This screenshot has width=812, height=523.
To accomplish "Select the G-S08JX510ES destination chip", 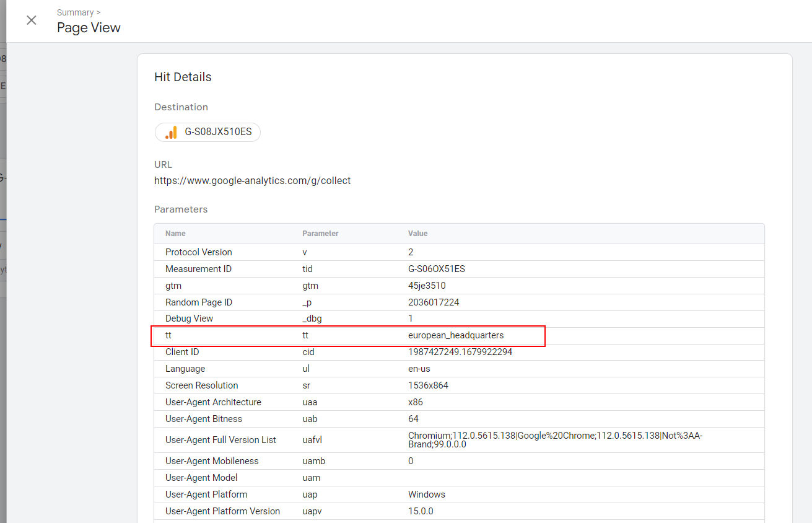I will [x=207, y=132].
